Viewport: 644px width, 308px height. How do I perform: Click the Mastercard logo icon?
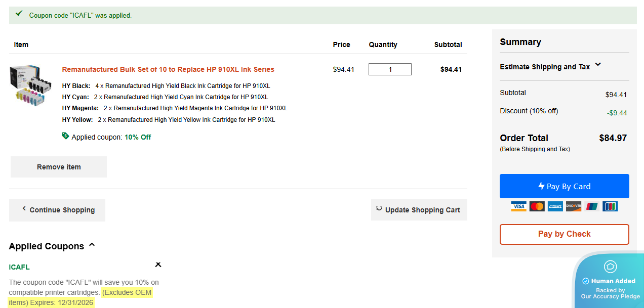537,206
